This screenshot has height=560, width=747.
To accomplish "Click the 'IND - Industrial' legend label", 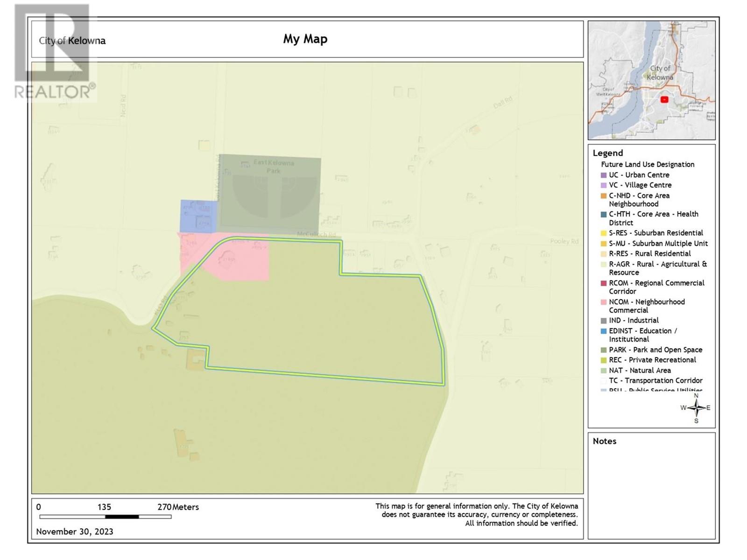I will (x=634, y=321).
